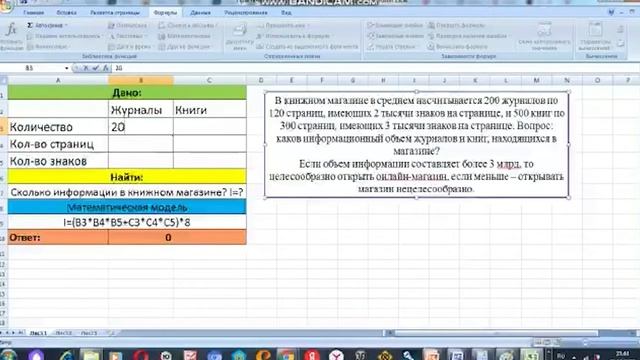Click the text box with the bookstore problem

click(x=416, y=144)
